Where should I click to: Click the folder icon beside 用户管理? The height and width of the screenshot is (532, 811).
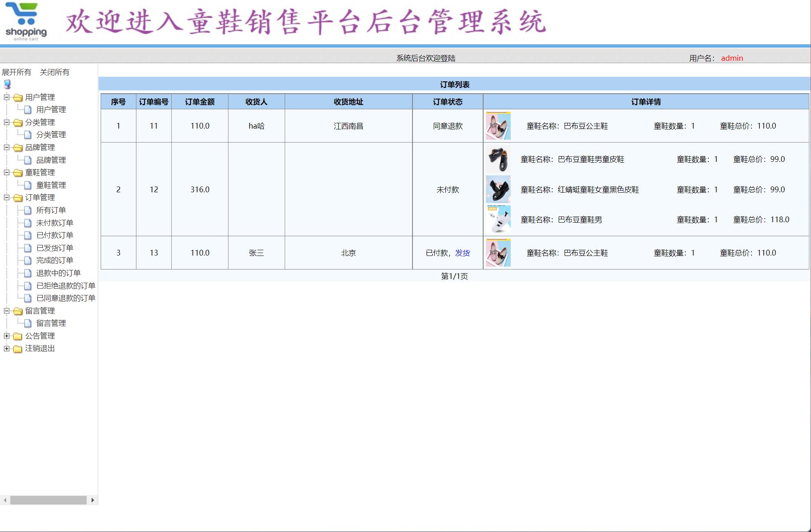click(17, 97)
